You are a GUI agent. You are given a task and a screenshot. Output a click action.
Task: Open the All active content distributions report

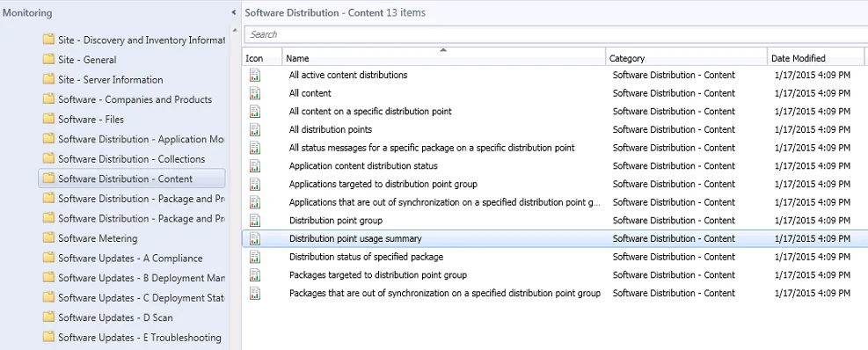[x=348, y=75]
